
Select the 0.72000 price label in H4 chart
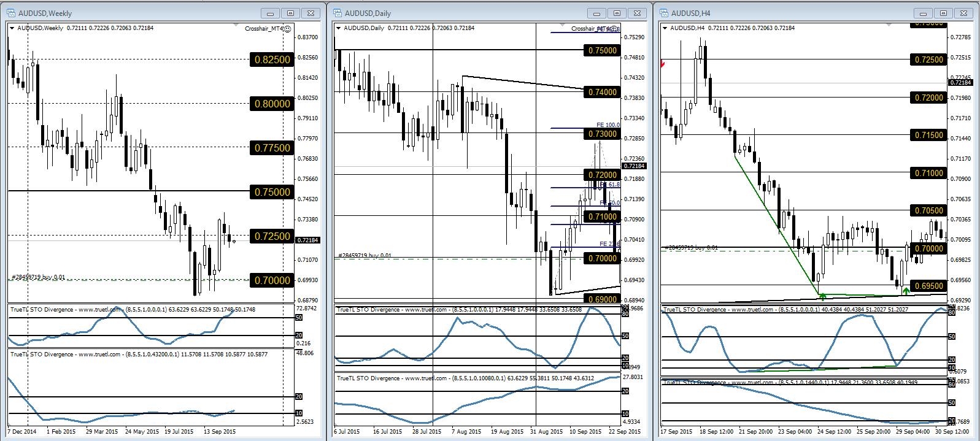(928, 98)
